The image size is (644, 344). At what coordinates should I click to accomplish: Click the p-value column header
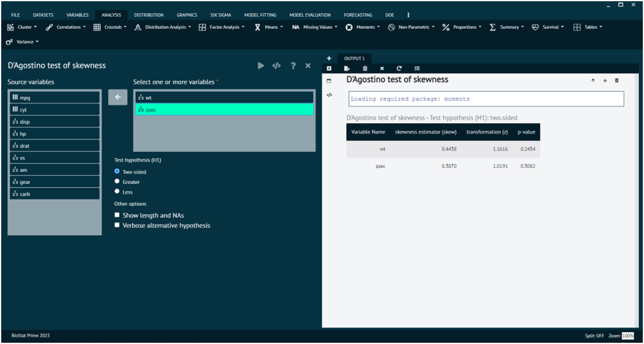click(x=525, y=132)
